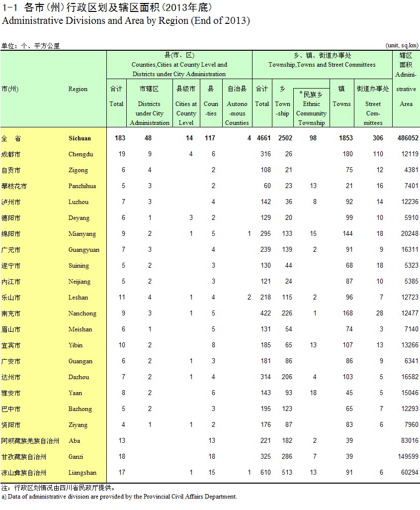Click Dazhou administrative area 16582
Screen dimensions: 420x510
(410, 377)
